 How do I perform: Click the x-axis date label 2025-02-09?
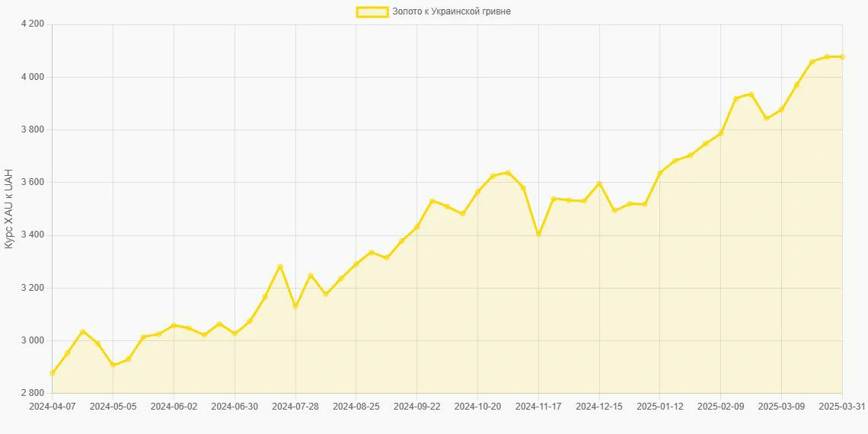coord(721,407)
